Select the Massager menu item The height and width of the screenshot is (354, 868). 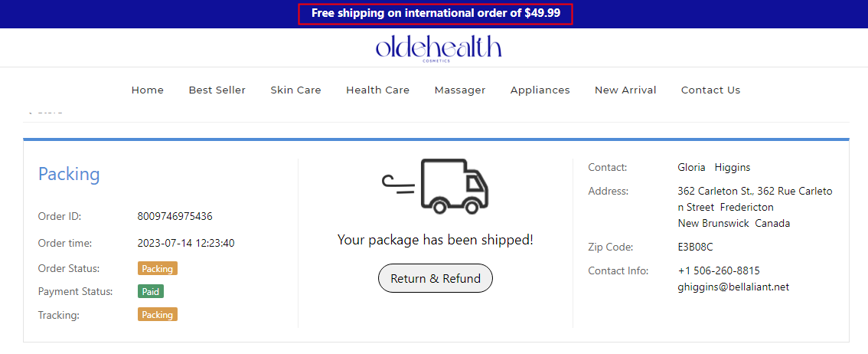[460, 90]
